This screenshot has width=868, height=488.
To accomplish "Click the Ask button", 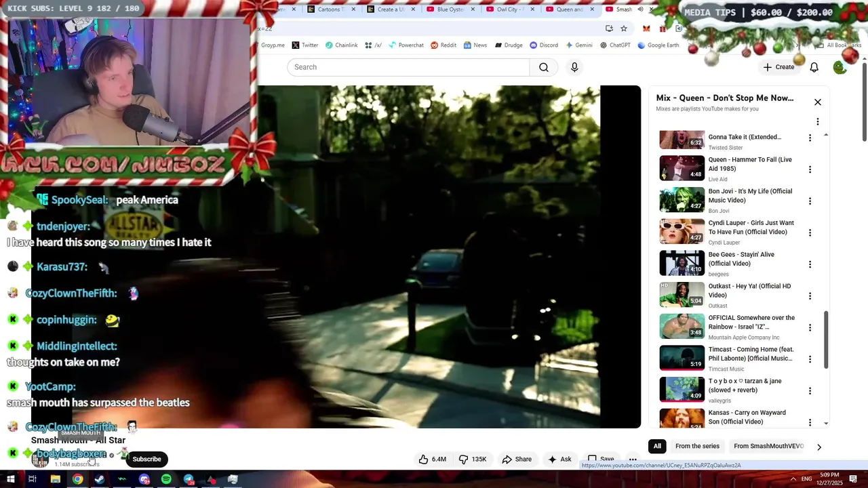I will (x=559, y=459).
